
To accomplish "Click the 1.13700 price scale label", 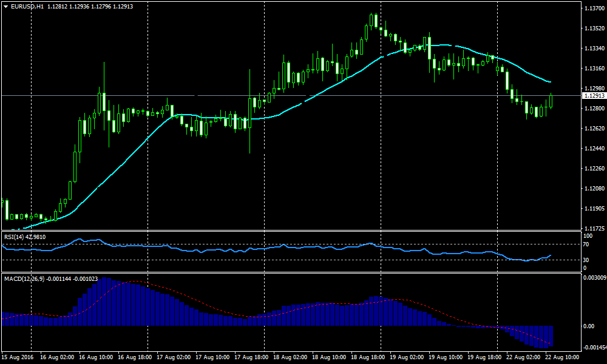I will tap(592, 8).
